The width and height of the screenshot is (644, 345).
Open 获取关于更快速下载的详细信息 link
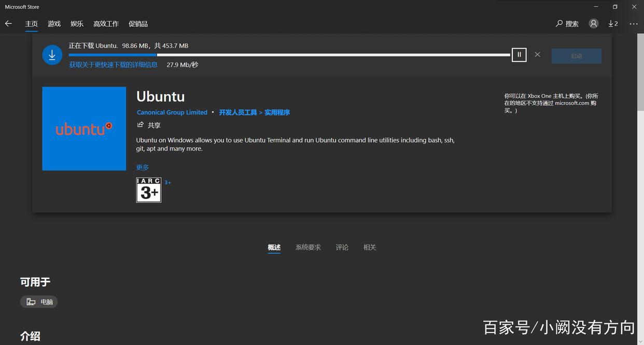click(x=114, y=65)
